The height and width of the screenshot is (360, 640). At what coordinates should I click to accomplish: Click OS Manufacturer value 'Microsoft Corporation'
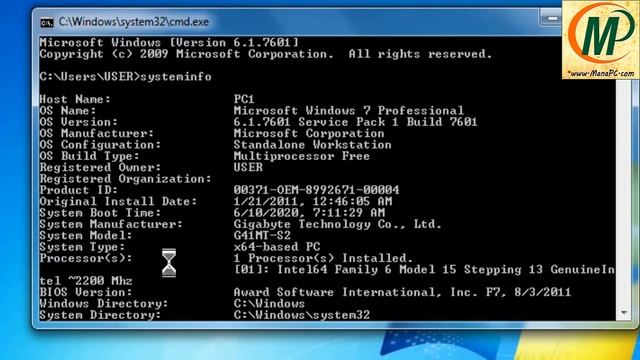pyautogui.click(x=309, y=133)
